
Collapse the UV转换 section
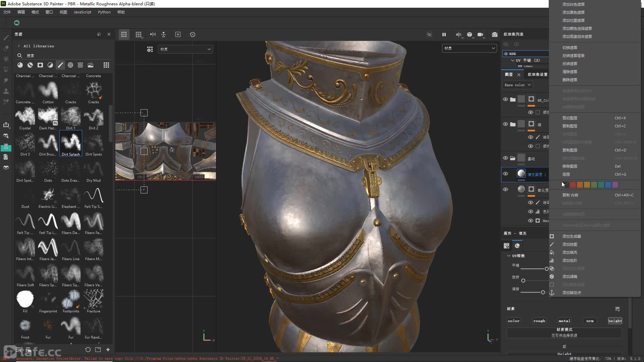(x=509, y=256)
